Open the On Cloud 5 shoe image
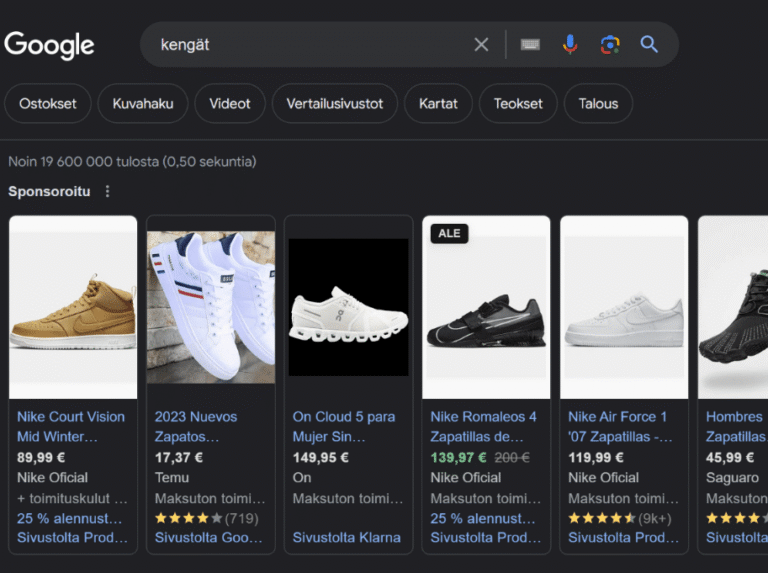768x573 pixels. [348, 307]
